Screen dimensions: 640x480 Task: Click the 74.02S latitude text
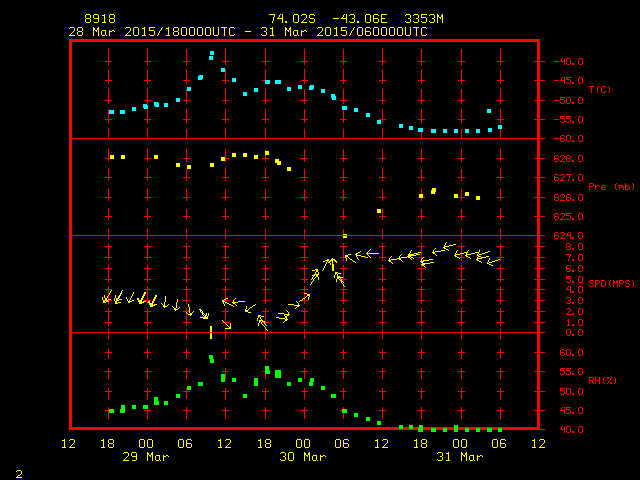pos(292,19)
